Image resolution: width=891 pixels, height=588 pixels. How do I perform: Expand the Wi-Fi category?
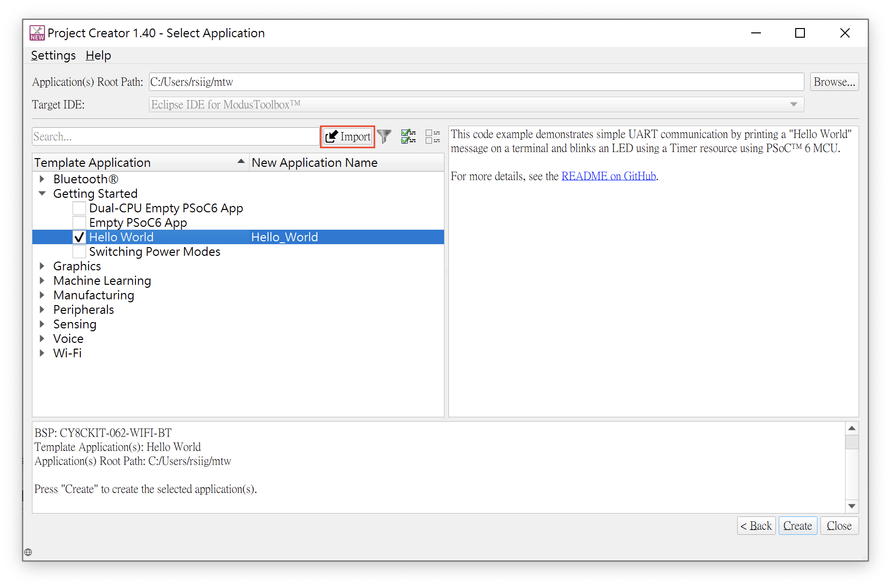tap(42, 353)
